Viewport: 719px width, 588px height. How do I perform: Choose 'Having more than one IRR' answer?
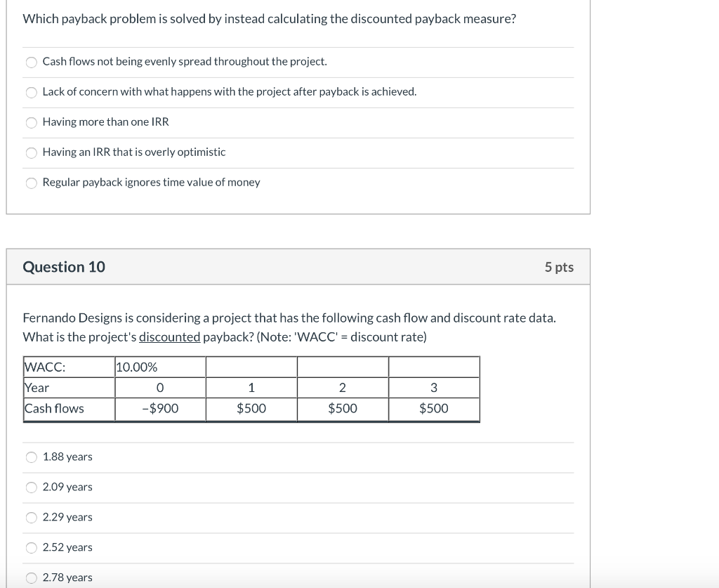pyautogui.click(x=31, y=122)
